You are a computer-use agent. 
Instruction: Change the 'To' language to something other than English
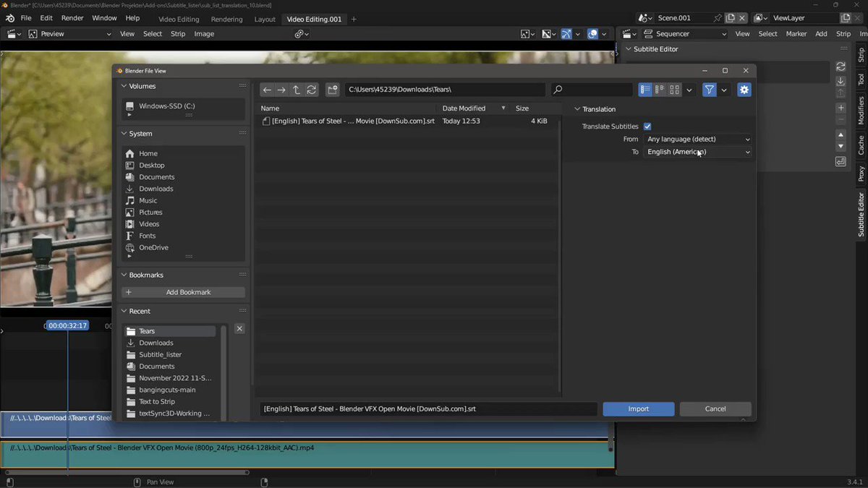pos(697,152)
